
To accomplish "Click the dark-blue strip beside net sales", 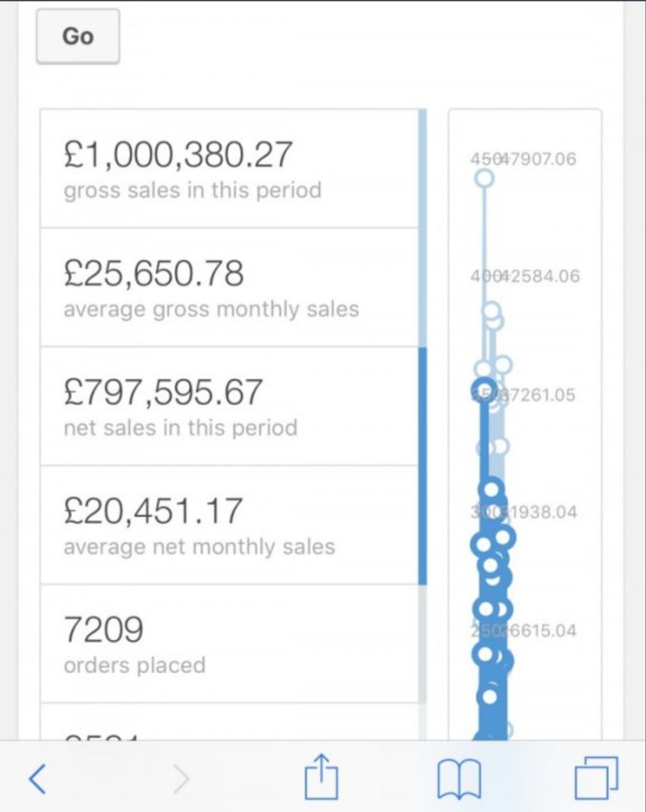I will point(422,466).
